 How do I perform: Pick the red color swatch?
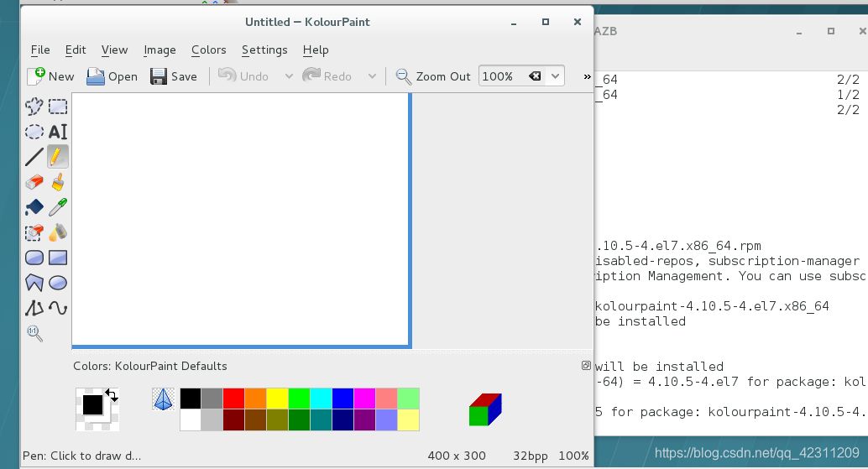pos(233,399)
